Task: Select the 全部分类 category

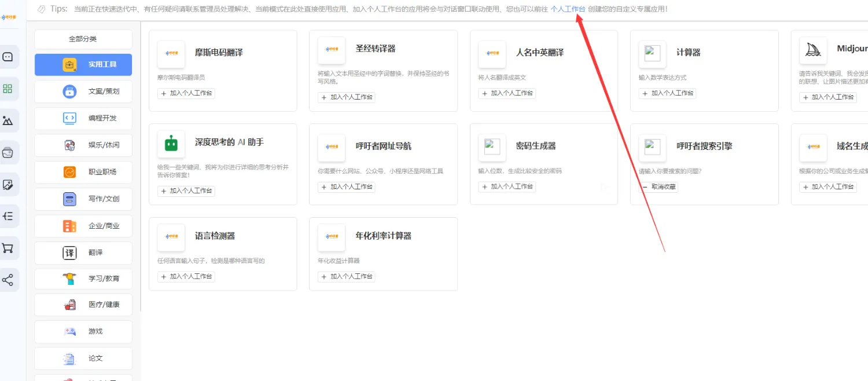Action: (x=83, y=39)
